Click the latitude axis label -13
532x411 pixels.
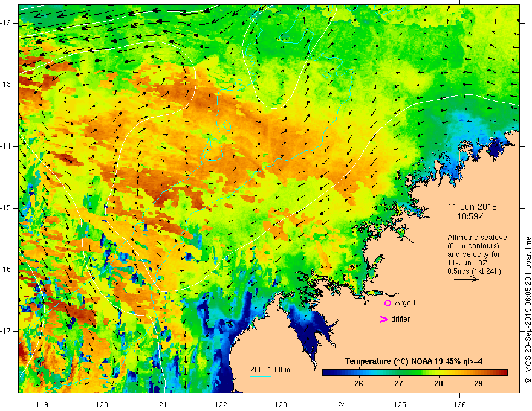click(6, 85)
